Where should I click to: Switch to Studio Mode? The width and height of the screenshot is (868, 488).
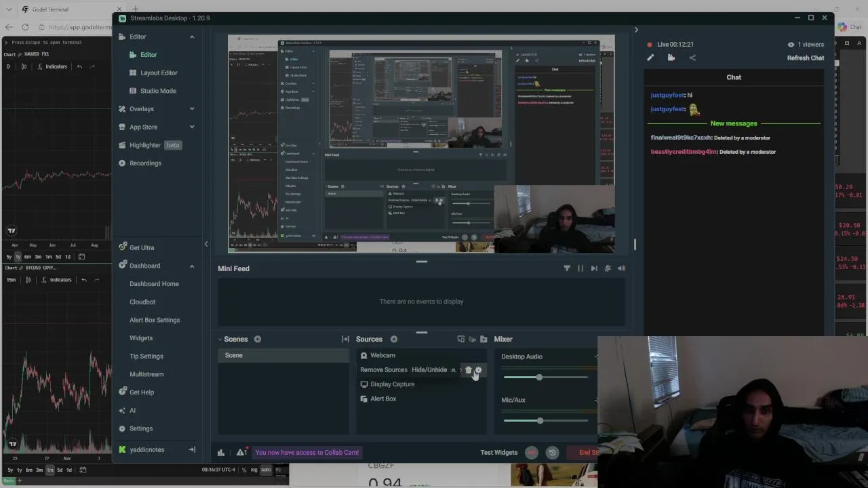coord(158,91)
